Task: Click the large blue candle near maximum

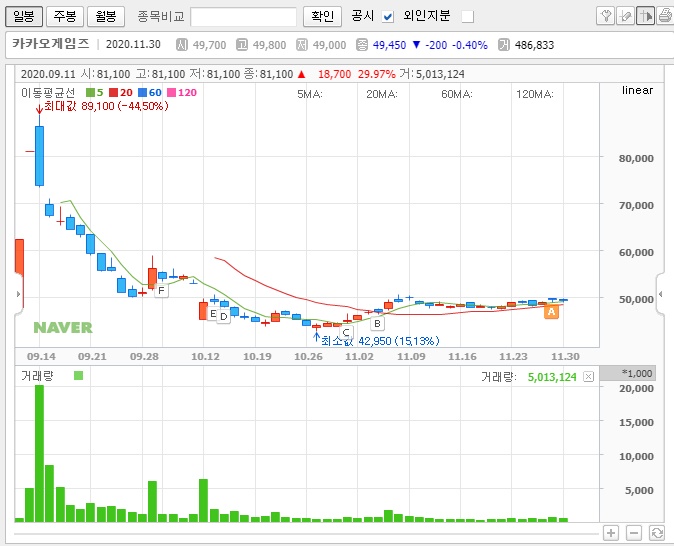Action: [x=39, y=156]
